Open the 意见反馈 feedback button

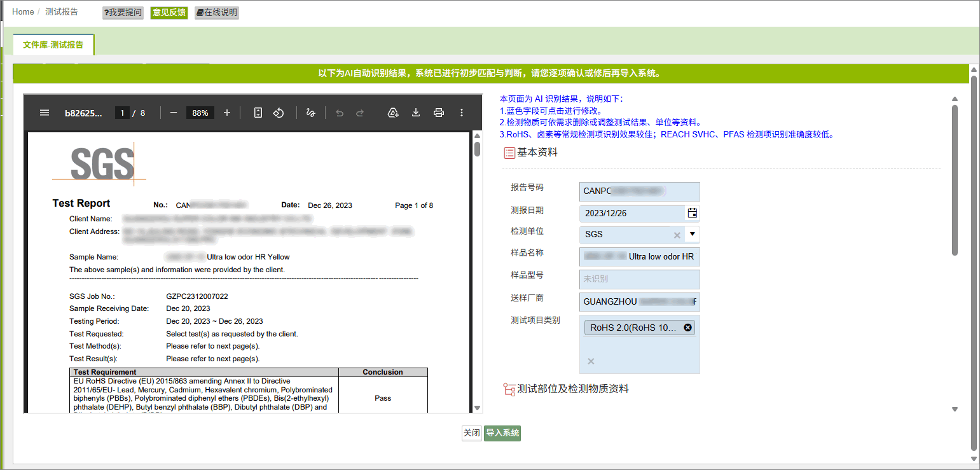point(169,13)
